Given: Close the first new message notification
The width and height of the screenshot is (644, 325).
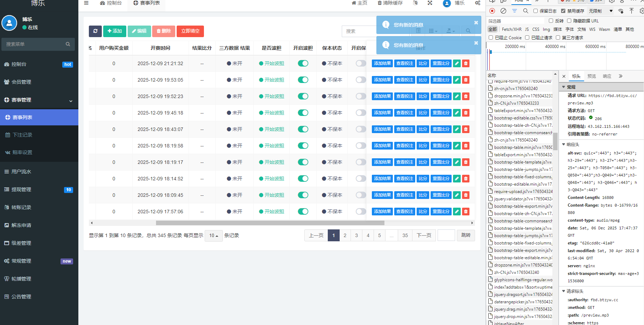Looking at the screenshot, I should (476, 23).
